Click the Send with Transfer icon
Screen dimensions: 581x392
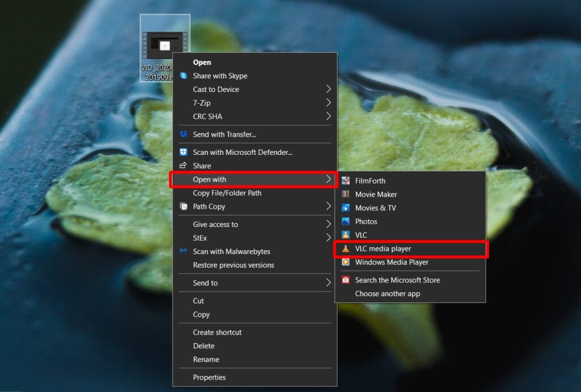point(183,134)
